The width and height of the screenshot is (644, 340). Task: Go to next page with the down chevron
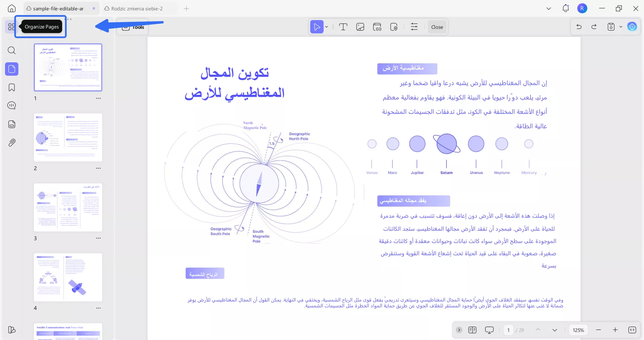pyautogui.click(x=555, y=330)
